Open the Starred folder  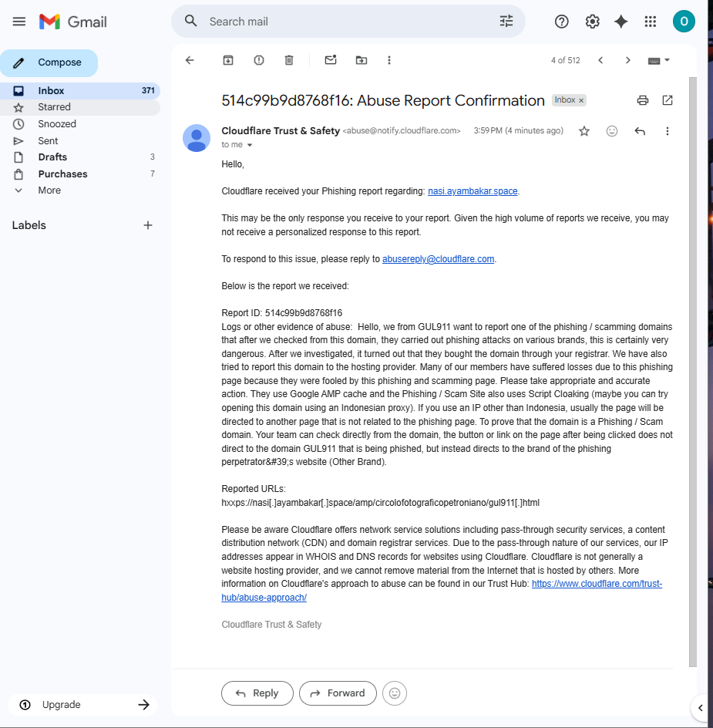pos(80,107)
